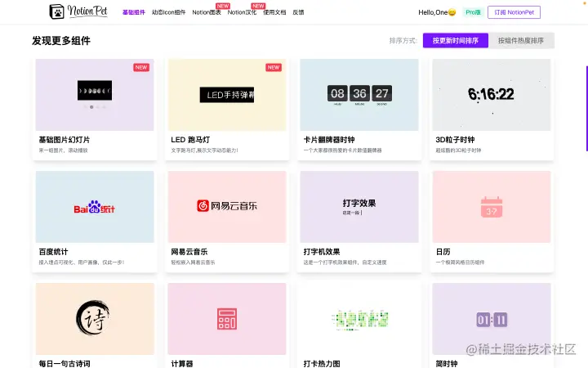588x368 pixels.
Task: Click NEW badge on the slideshow card
Action: [141, 68]
